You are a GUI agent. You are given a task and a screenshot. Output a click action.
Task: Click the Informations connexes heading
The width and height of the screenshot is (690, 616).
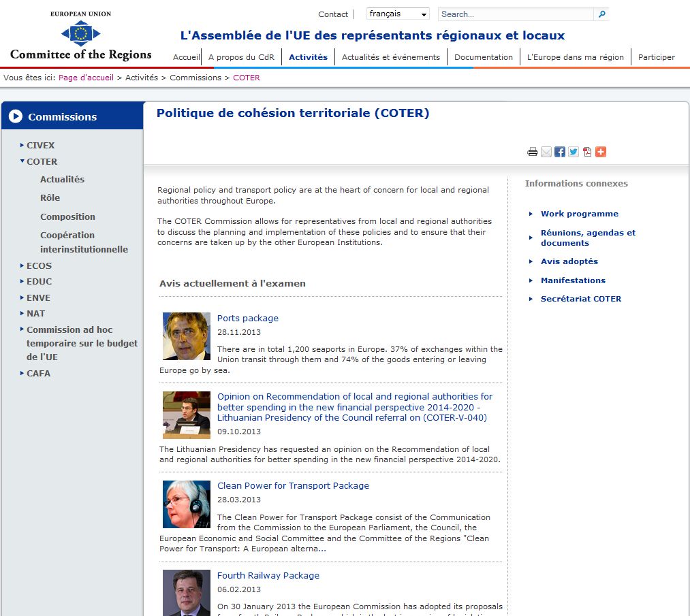click(x=576, y=183)
